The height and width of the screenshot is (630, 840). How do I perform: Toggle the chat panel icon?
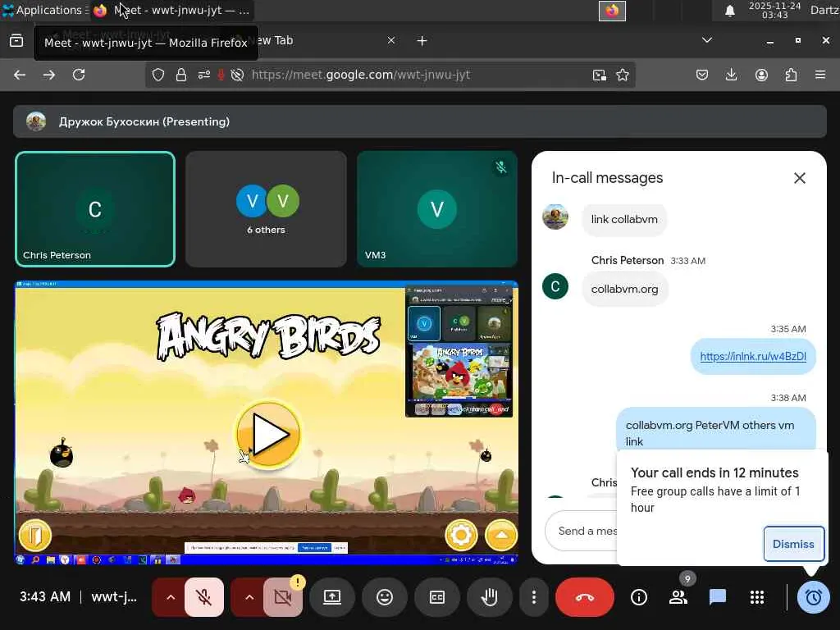[x=718, y=597]
